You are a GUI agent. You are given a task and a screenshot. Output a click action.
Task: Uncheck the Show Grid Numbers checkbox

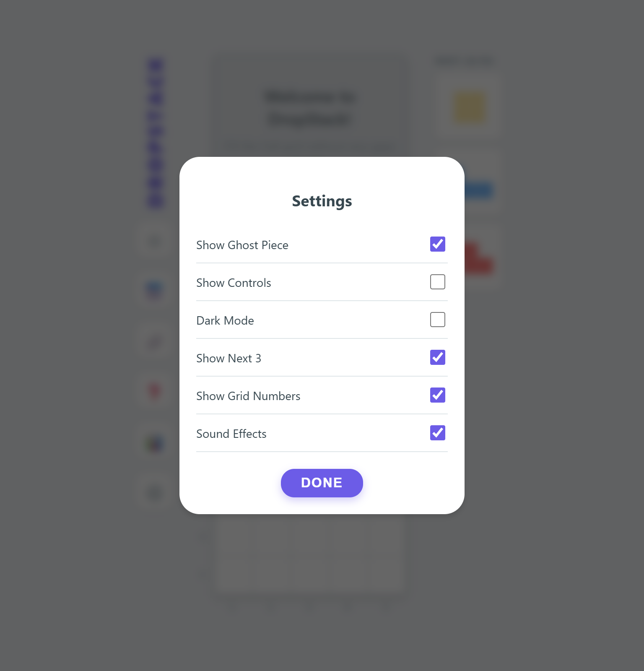coord(438,395)
